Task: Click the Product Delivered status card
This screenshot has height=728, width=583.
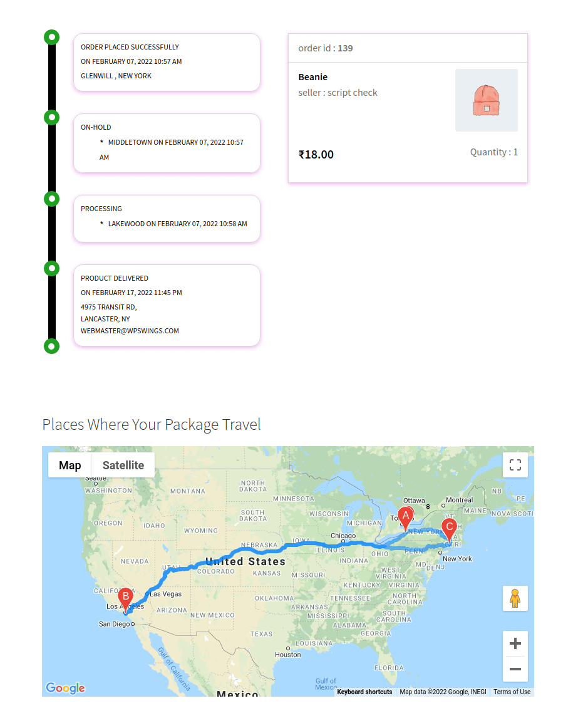Action: (x=167, y=306)
